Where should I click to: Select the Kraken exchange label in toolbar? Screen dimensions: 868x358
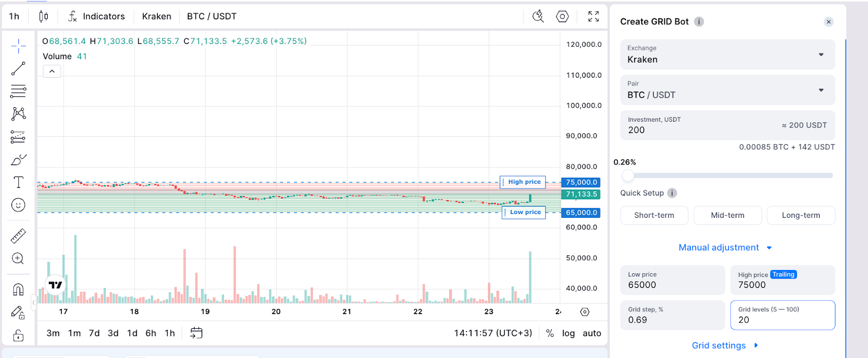coord(157,16)
